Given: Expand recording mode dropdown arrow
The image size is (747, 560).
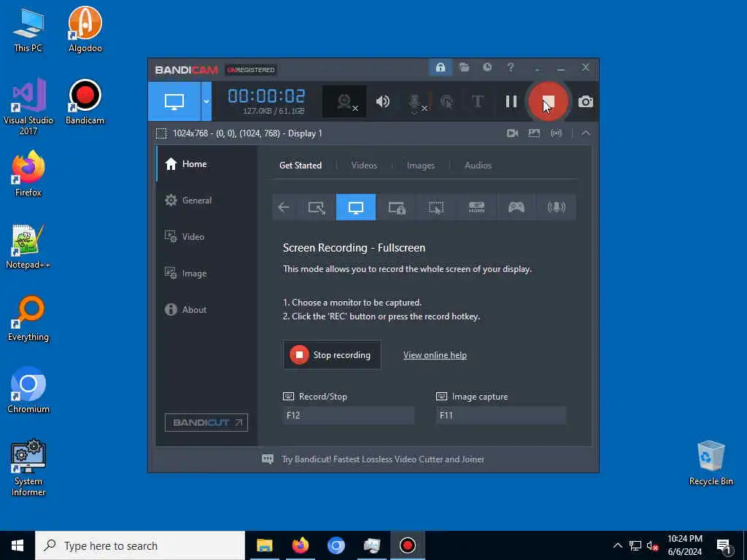Looking at the screenshot, I should click(x=206, y=101).
